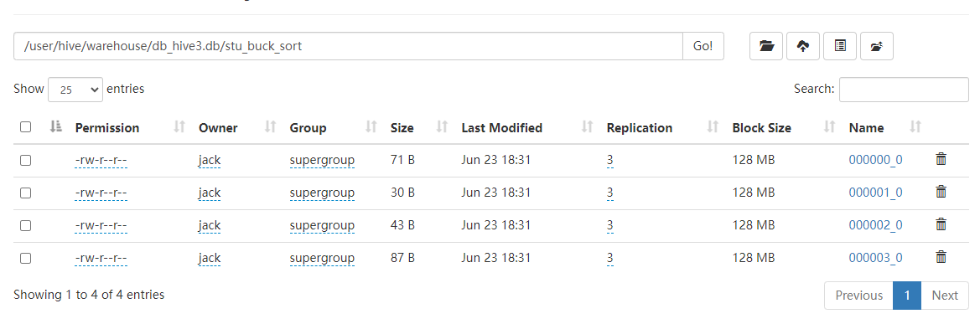Delete file 000002_0 with trash icon

click(x=941, y=224)
